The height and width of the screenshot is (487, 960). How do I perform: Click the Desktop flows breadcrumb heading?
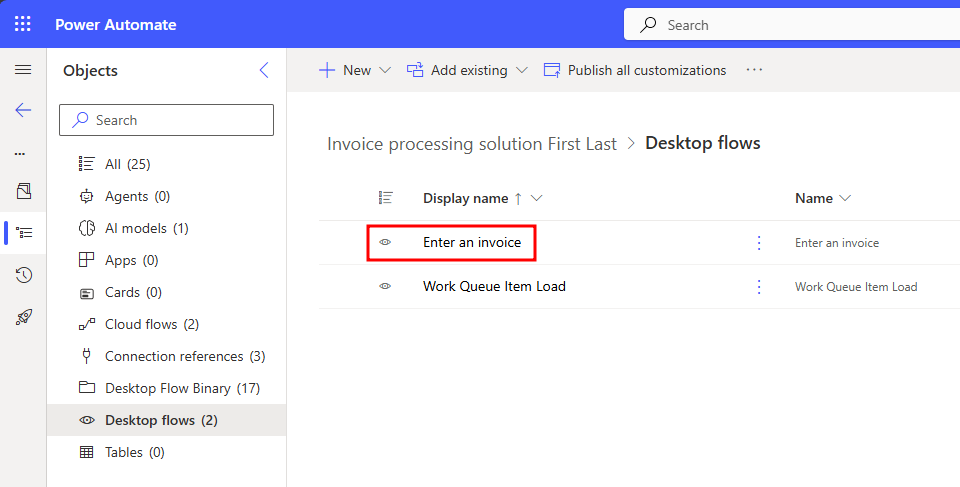click(703, 143)
